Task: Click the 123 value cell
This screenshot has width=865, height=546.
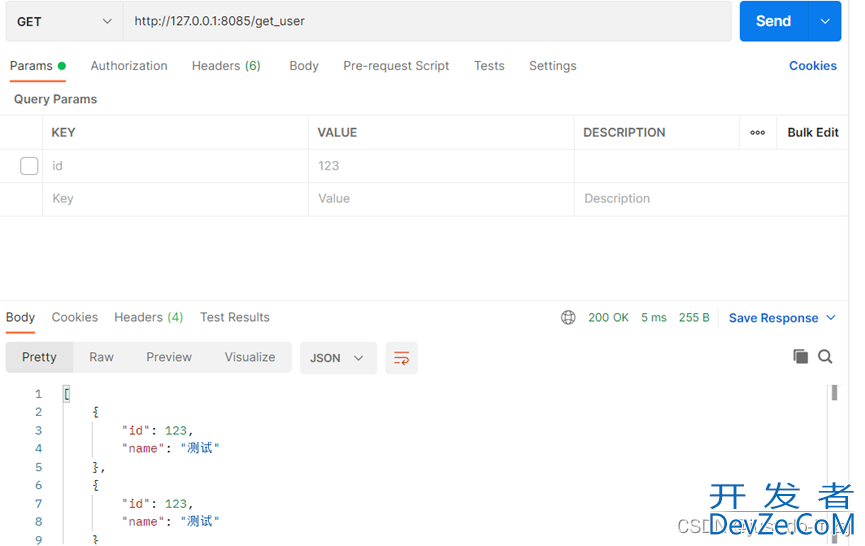Action: [x=441, y=166]
